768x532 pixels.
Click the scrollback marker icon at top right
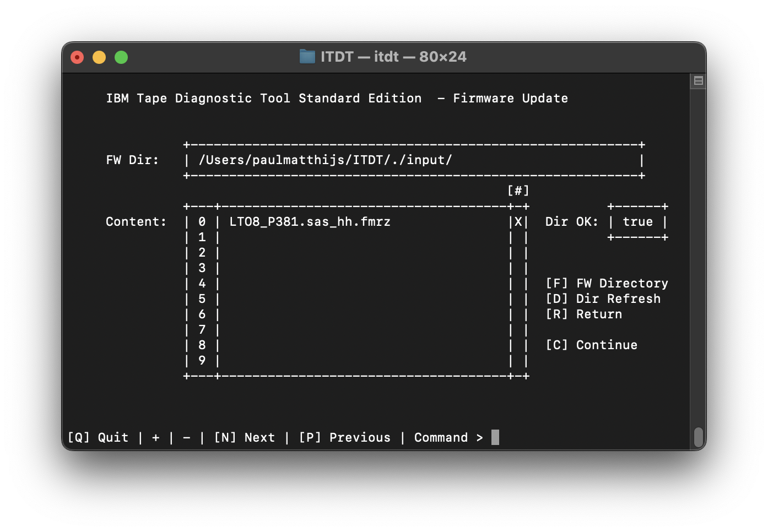[698, 81]
